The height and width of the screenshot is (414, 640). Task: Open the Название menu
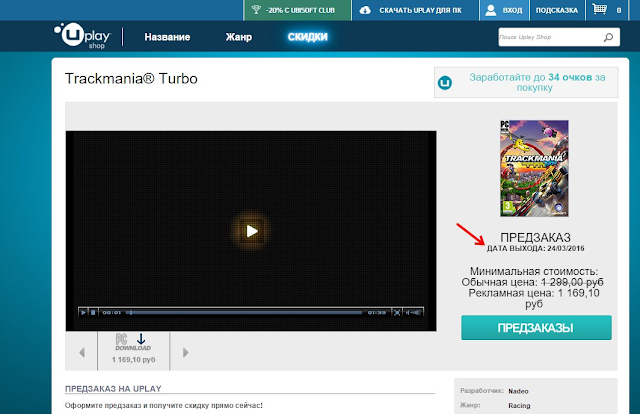(x=167, y=37)
